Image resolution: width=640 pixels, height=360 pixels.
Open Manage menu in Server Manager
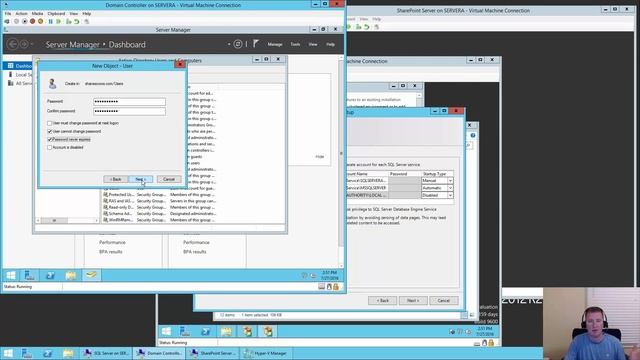click(275, 44)
